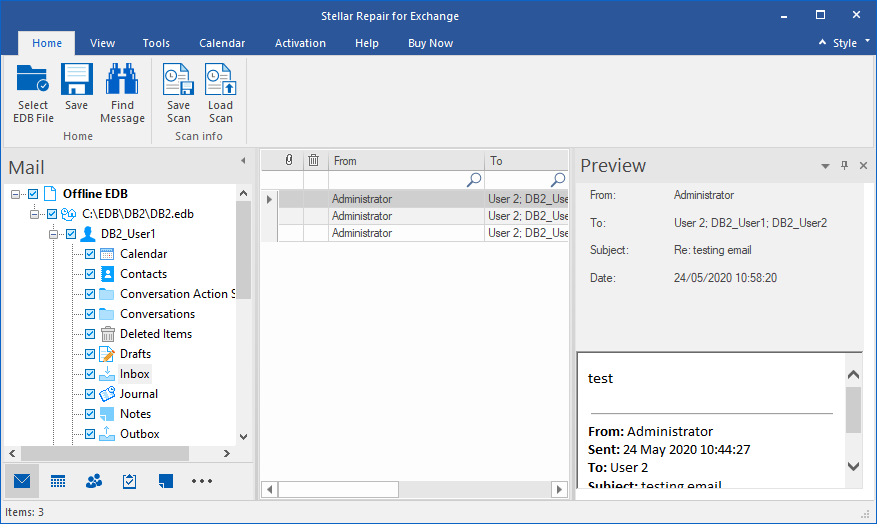Open the View ribbon tab

tap(102, 43)
